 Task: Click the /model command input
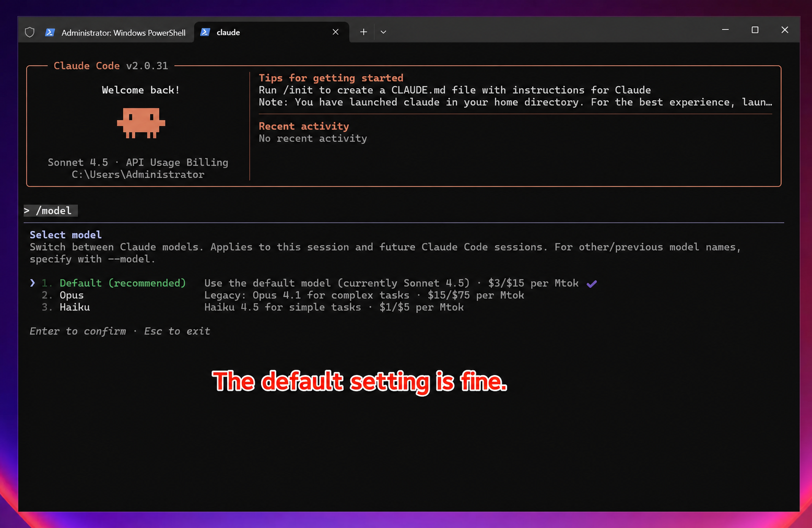pos(51,210)
